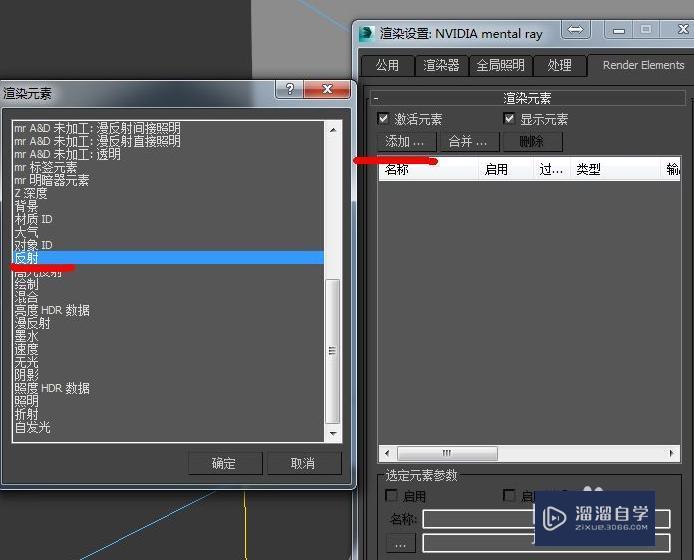Screen dimensions: 694x560
Task: Click the 过... column header
Action: point(551,169)
